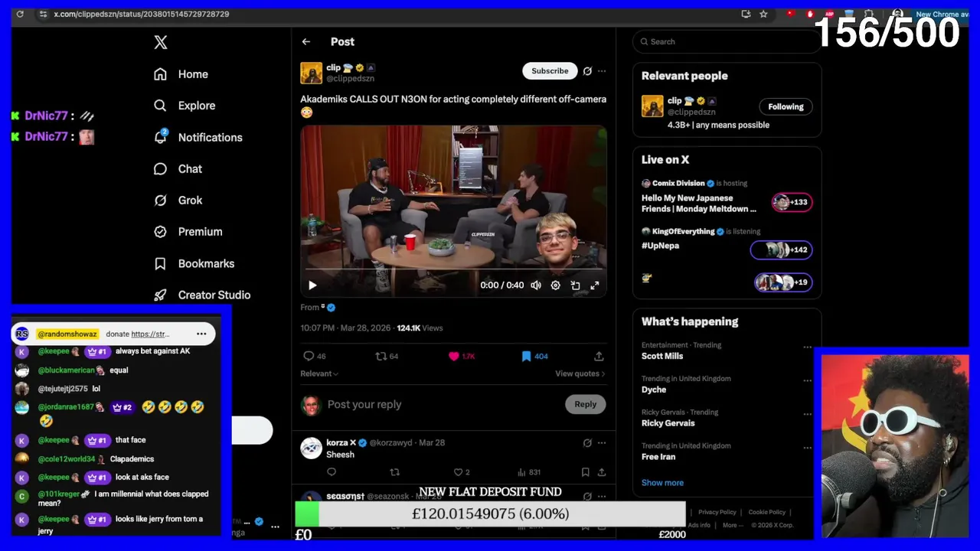
Task: View the 831 views analytics on korza's reply
Action: click(x=530, y=472)
